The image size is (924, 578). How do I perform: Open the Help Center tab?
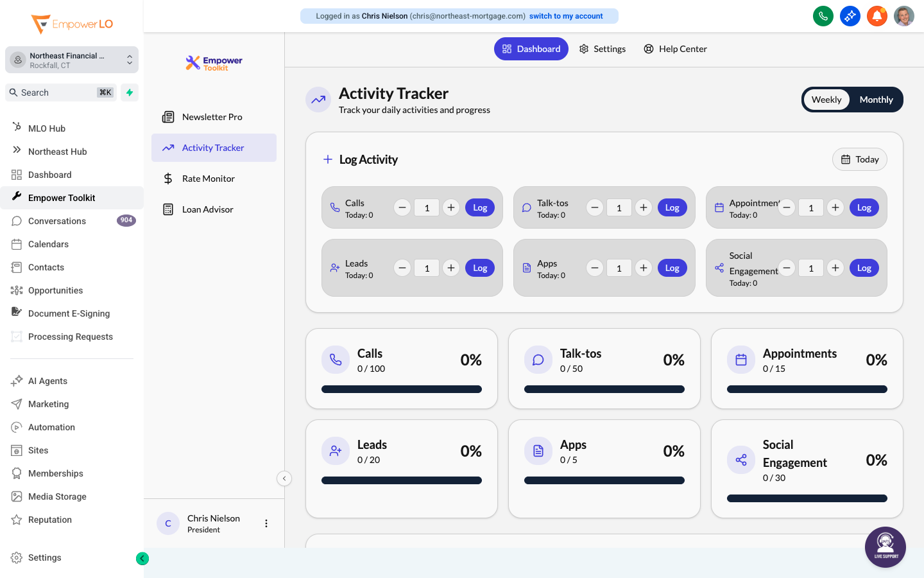coord(675,49)
